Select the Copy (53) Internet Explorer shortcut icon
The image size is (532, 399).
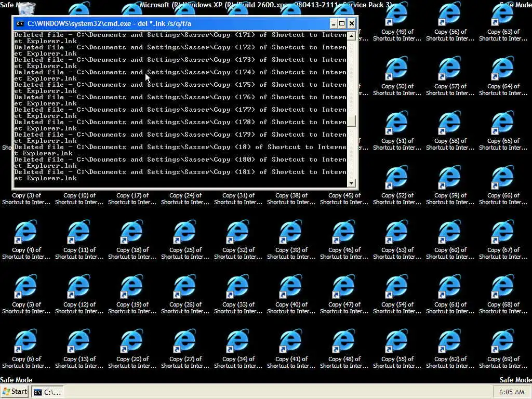[x=397, y=232]
